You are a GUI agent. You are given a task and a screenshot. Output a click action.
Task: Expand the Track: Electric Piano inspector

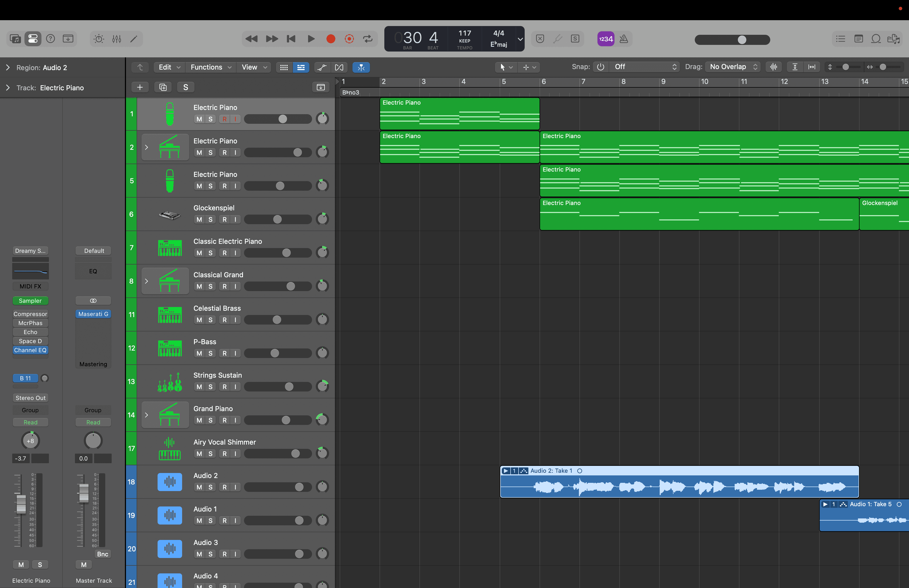click(8, 88)
